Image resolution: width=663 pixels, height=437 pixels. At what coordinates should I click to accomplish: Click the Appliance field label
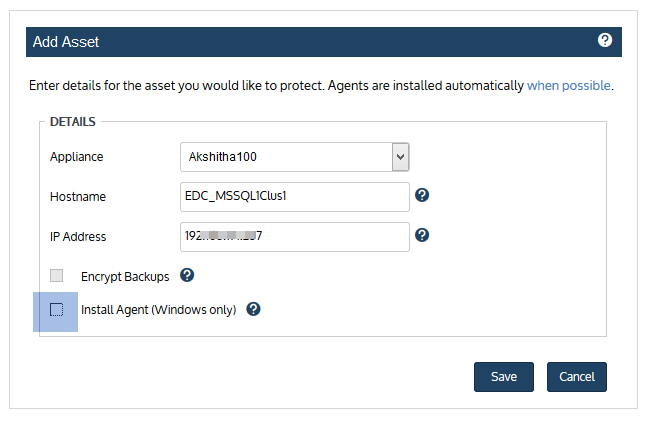tap(77, 157)
